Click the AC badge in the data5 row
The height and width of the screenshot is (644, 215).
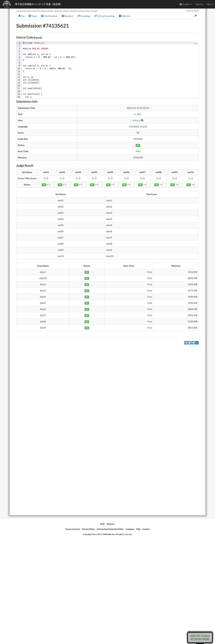pyautogui.click(x=87, y=303)
